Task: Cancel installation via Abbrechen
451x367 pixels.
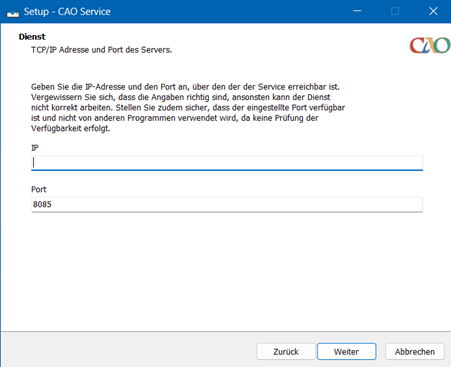Action: (x=415, y=352)
